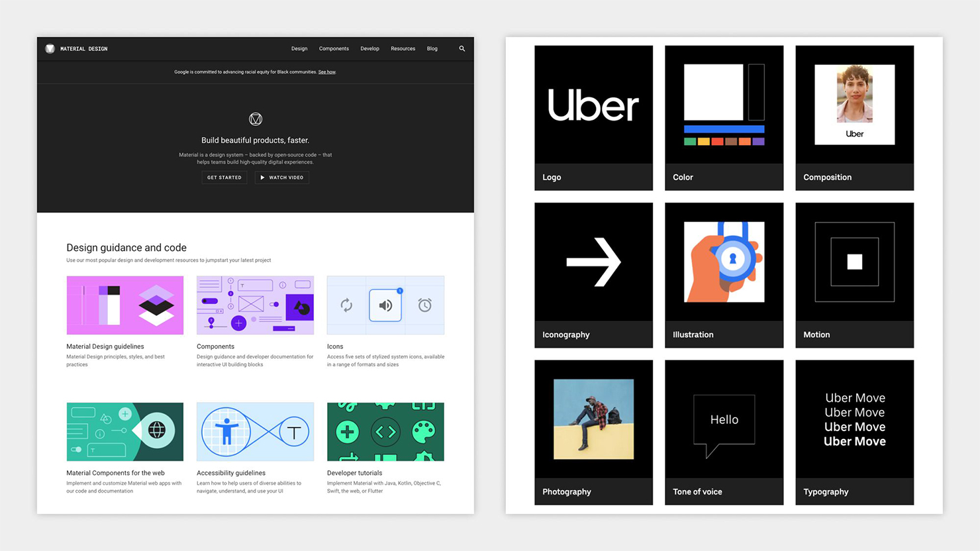
Task: Open the Components menu item
Action: click(x=334, y=48)
